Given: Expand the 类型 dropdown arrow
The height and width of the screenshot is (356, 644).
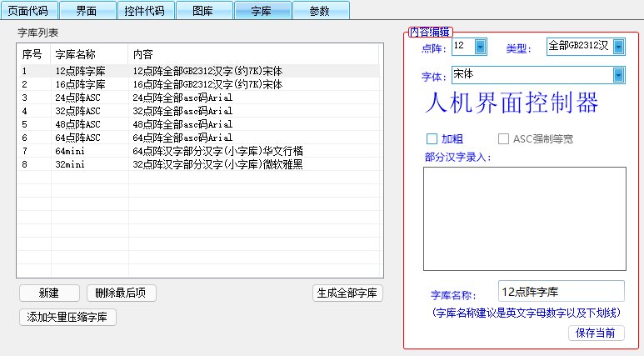Looking at the screenshot, I should pos(618,47).
